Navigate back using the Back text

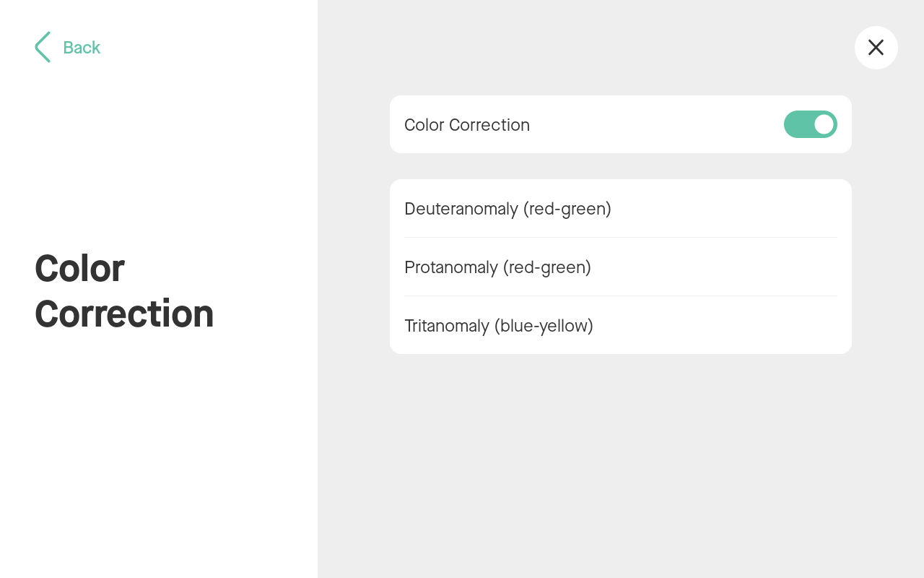[x=81, y=47]
